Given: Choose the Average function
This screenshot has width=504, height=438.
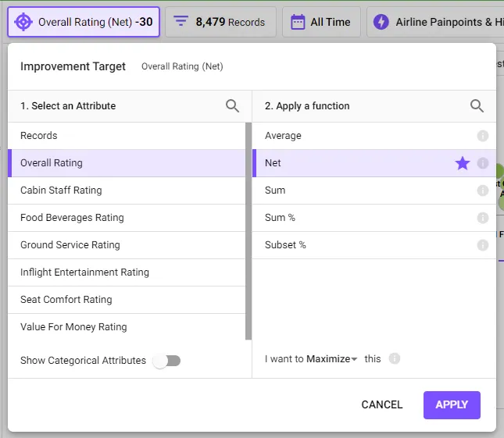Looking at the screenshot, I should pos(374,136).
